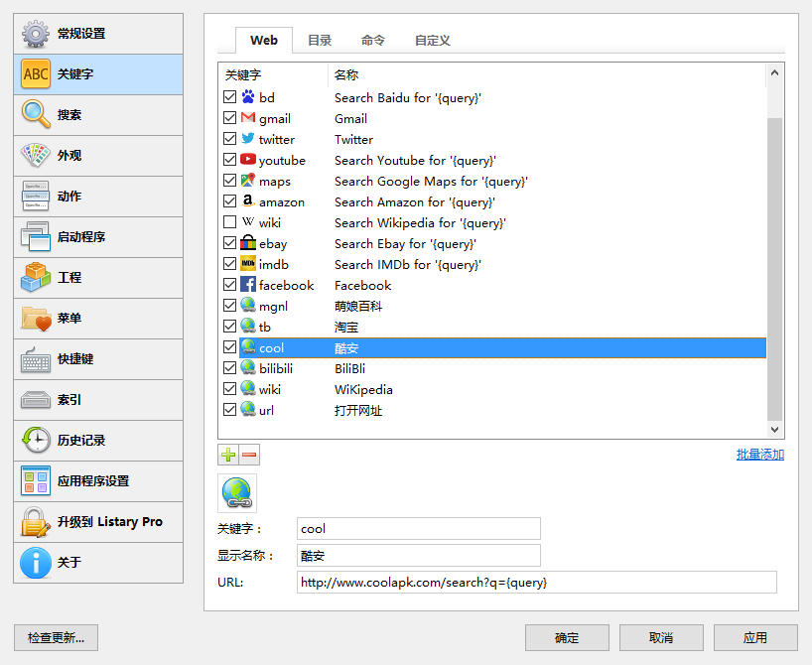Toggle the bilibili keyword checkbox

click(230, 368)
